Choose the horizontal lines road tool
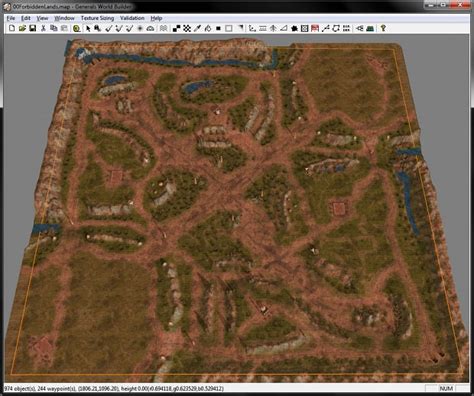This screenshot has width=474, height=396. pos(263,29)
